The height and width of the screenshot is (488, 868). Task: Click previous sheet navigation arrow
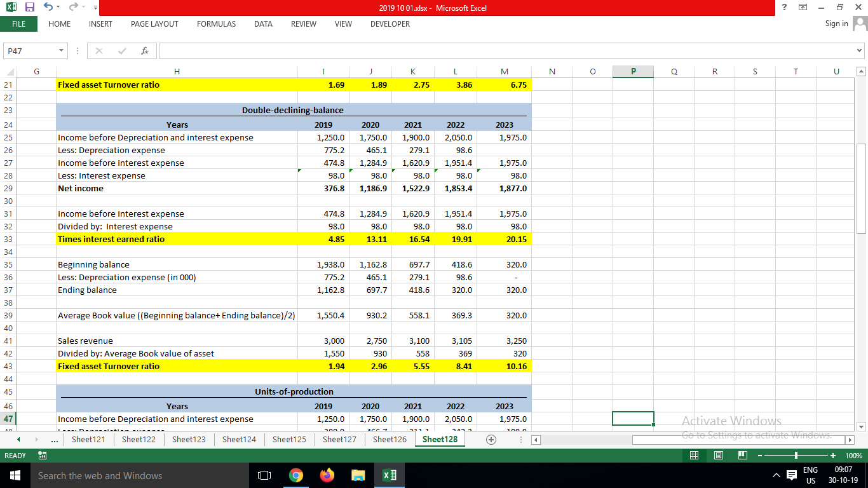18,439
